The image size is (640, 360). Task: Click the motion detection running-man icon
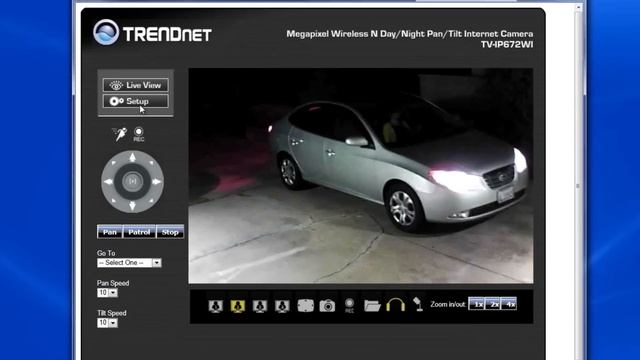(x=120, y=134)
